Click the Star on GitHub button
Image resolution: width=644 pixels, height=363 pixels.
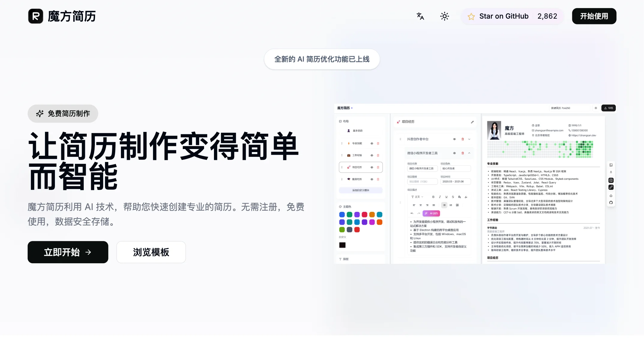pyautogui.click(x=512, y=16)
